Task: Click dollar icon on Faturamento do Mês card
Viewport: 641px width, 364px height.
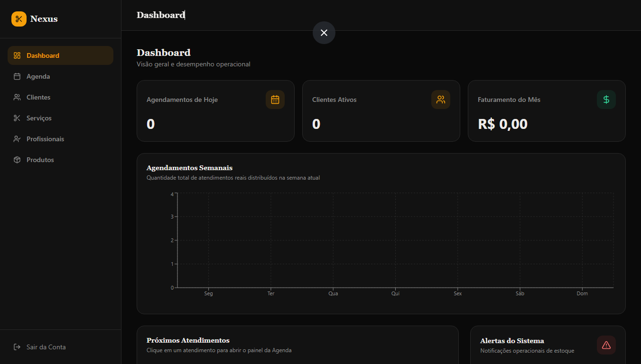Action: point(606,100)
